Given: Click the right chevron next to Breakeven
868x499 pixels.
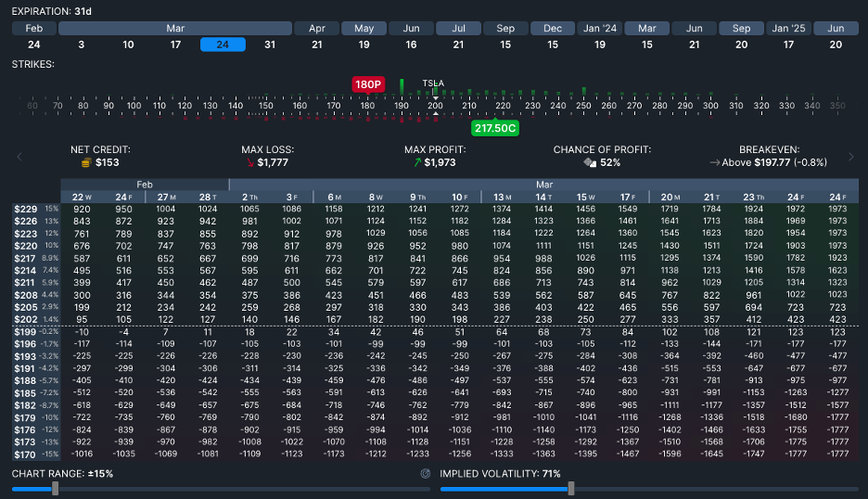Looking at the screenshot, I should (x=850, y=157).
